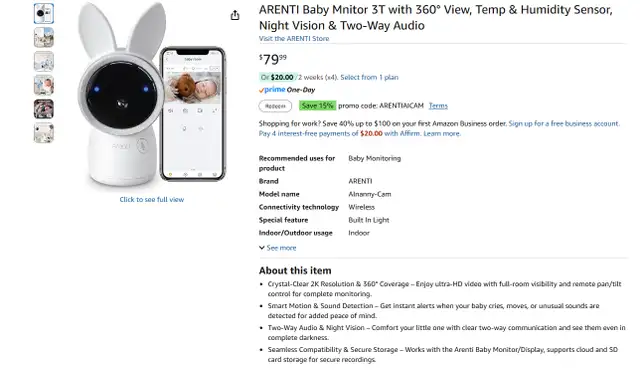Select the fifth product thumbnail
Image resolution: width=640 pixels, height=372 pixels.
click(x=44, y=109)
